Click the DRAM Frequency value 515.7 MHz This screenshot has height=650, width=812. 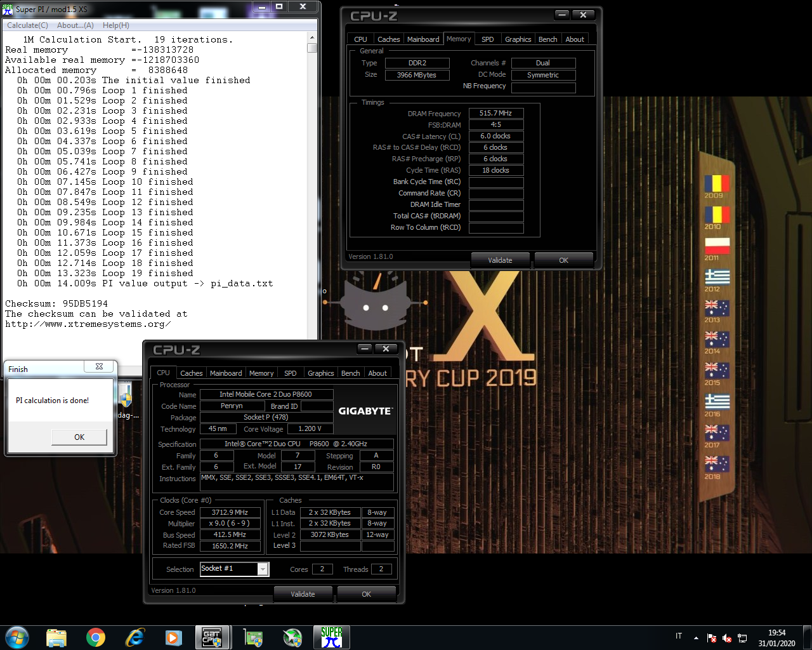tap(496, 113)
